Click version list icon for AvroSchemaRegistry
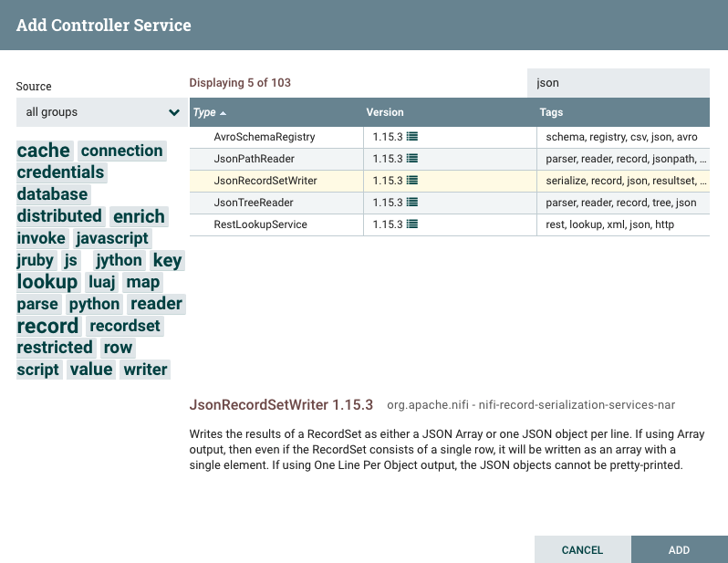Image resolution: width=728 pixels, height=563 pixels. coord(411,137)
